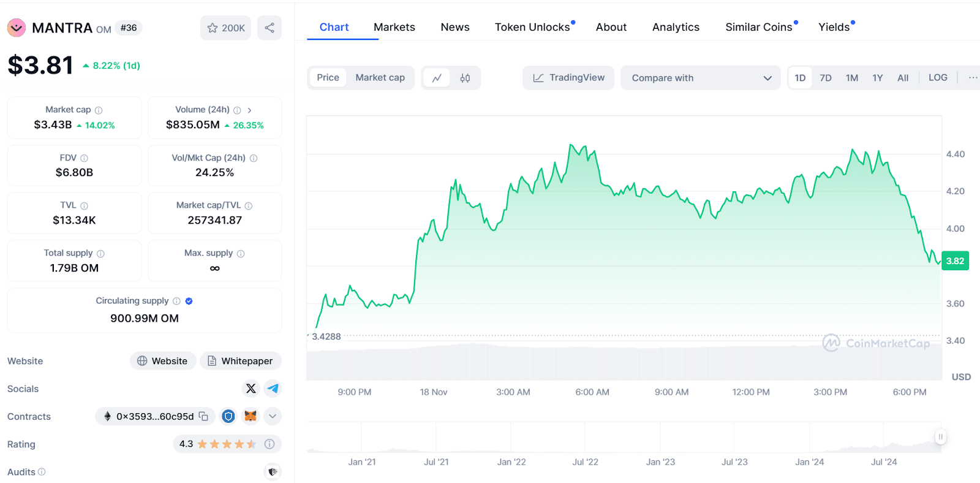Click the 900.99M OM circulating supply
The height and width of the screenshot is (483, 980).
(x=145, y=318)
